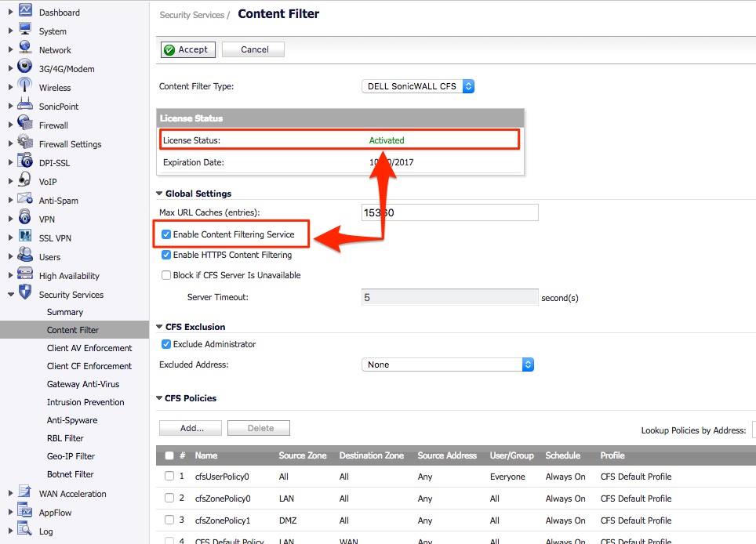Expand the Firewall Settings tree arrow
Viewport: 756px width, 544px height.
(11, 143)
